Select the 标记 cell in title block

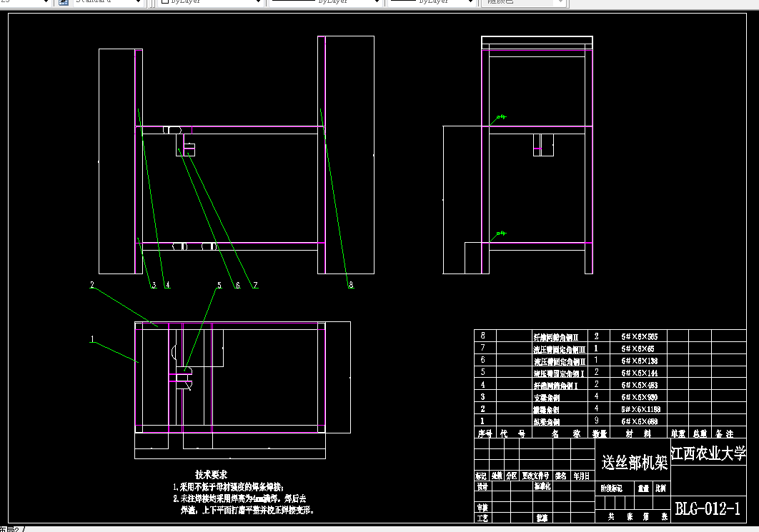pos(481,476)
